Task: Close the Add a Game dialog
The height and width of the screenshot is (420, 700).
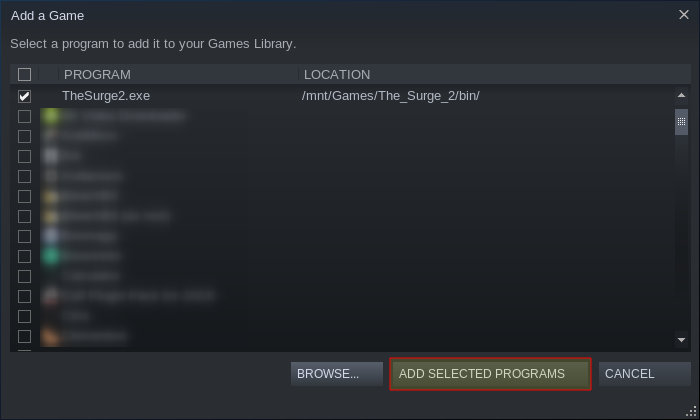Action: point(683,15)
